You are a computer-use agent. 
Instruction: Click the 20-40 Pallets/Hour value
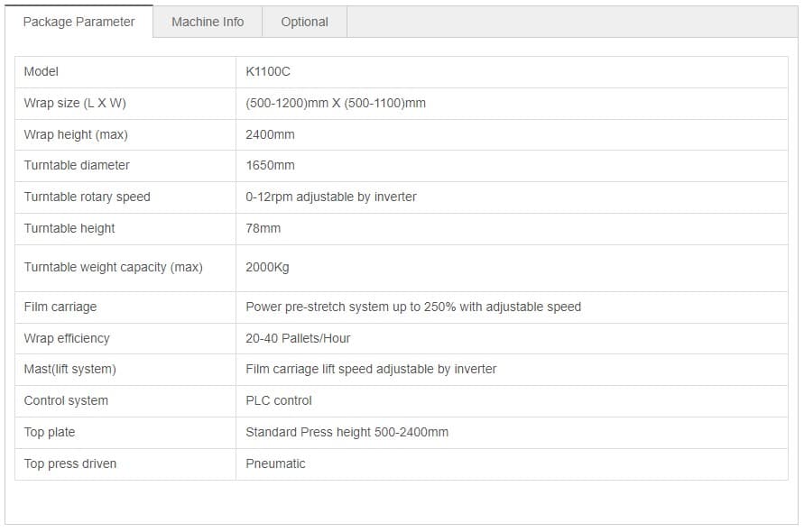pos(298,338)
